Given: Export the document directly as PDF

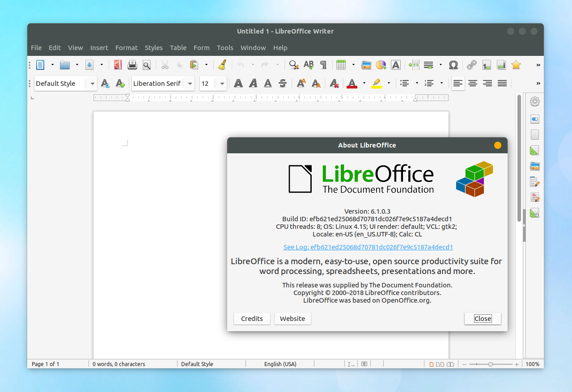Looking at the screenshot, I should point(118,65).
